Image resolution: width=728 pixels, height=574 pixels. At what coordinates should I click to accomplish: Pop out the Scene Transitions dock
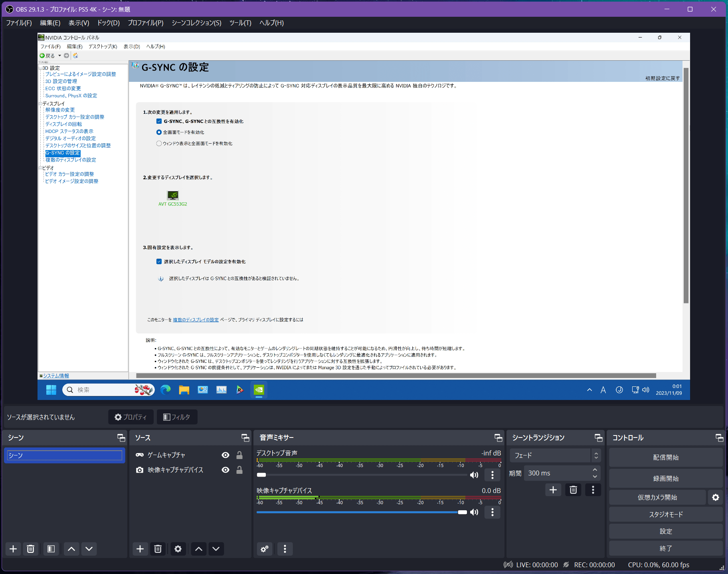599,438
